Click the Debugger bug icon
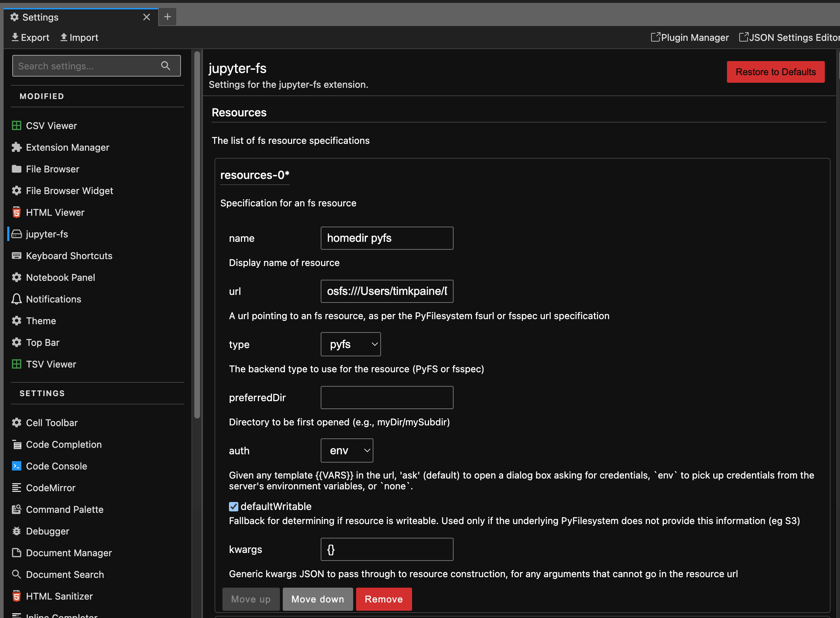 point(17,531)
